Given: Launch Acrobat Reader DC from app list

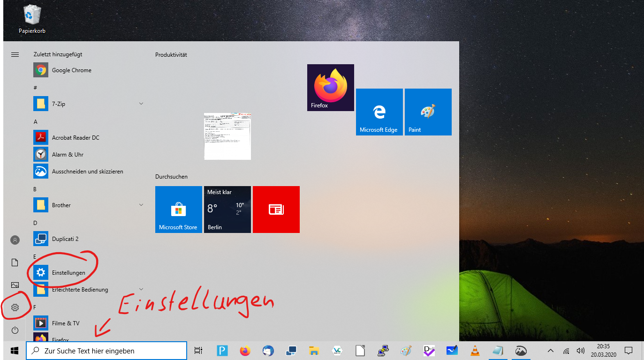Looking at the screenshot, I should pyautogui.click(x=75, y=138).
